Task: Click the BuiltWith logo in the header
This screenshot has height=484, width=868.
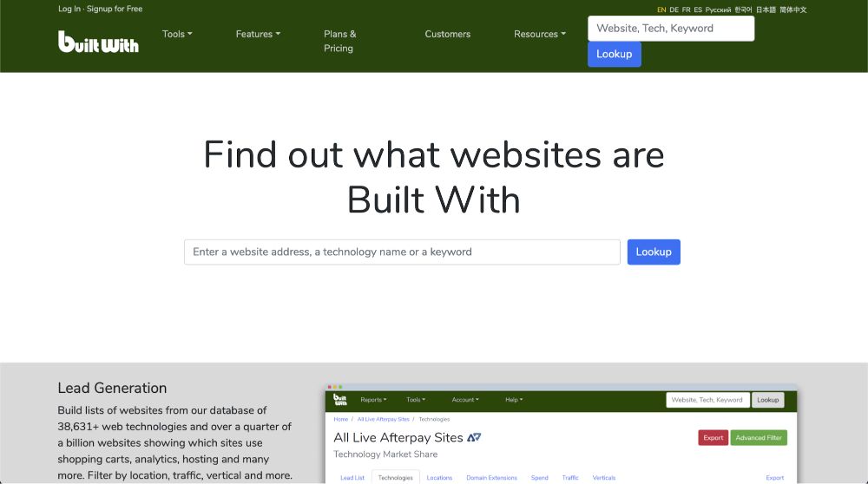Action: [x=98, y=42]
